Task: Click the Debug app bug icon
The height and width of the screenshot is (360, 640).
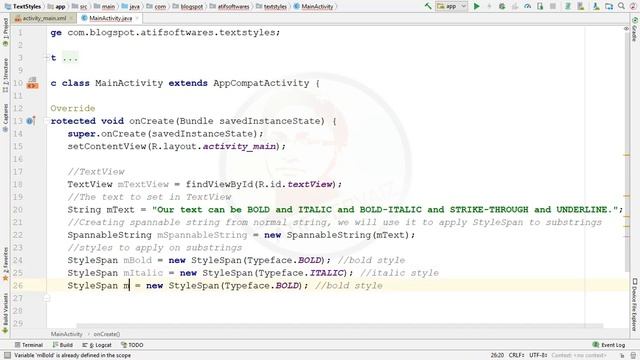Action: coord(502,6)
